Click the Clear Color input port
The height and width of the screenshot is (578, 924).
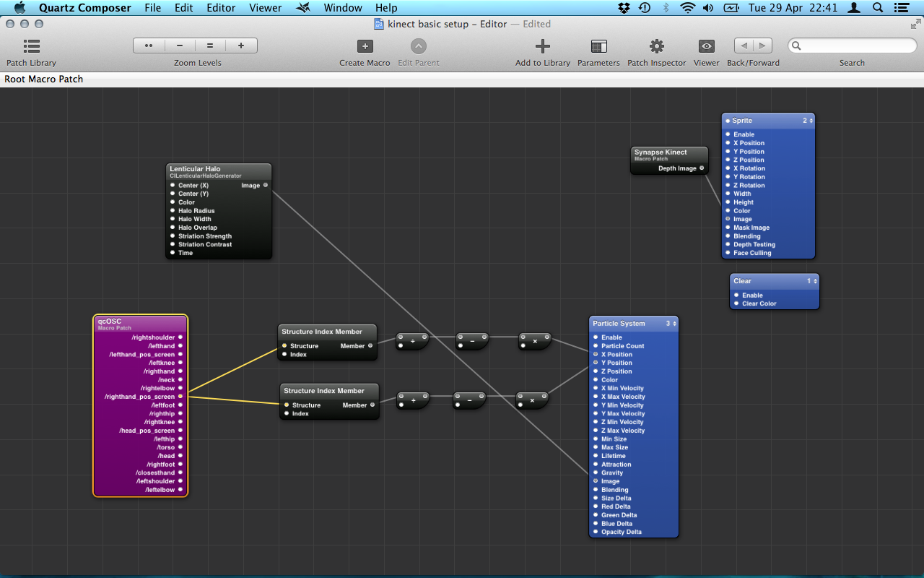pos(736,303)
